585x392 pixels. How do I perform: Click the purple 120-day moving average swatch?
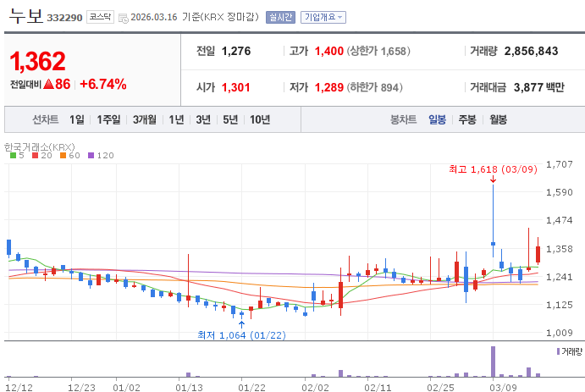[91, 156]
